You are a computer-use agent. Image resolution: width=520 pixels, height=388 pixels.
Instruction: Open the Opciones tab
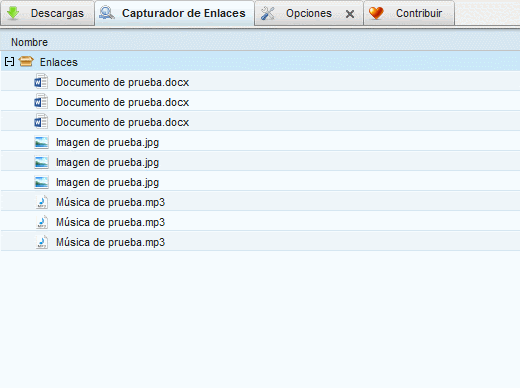click(309, 13)
